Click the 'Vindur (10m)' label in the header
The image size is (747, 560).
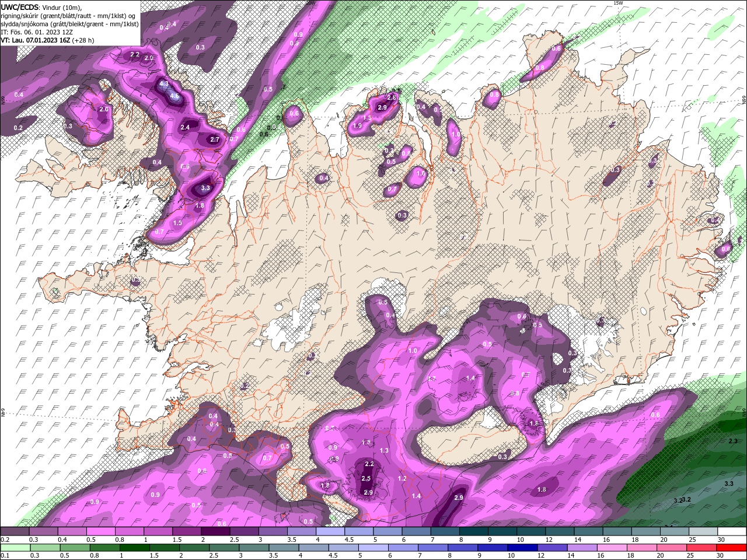click(x=62, y=7)
